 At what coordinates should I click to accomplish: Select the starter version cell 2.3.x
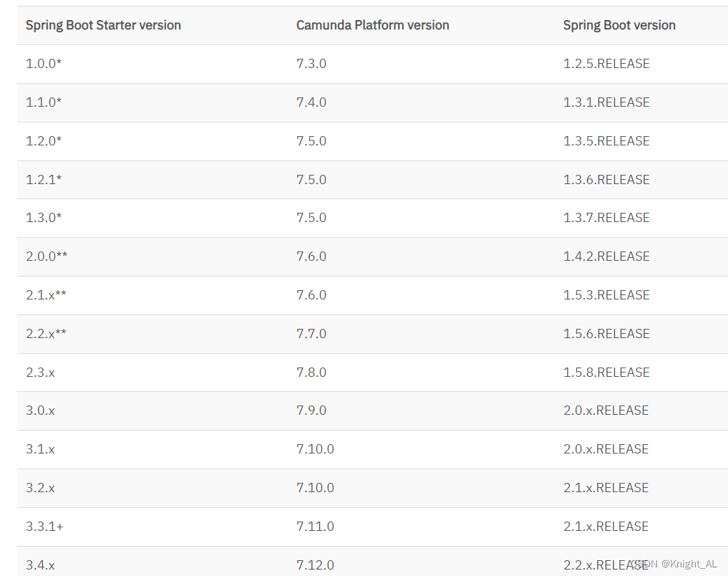coord(40,373)
